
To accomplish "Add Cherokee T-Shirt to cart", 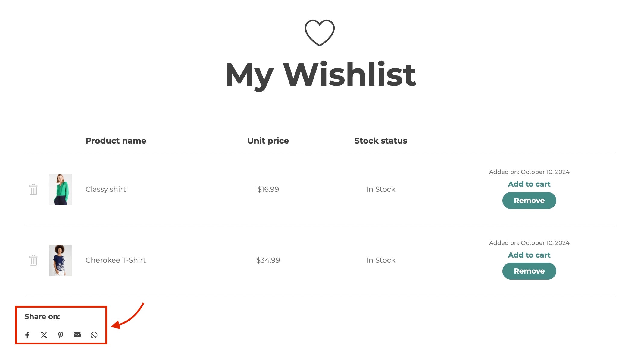I will [x=529, y=255].
